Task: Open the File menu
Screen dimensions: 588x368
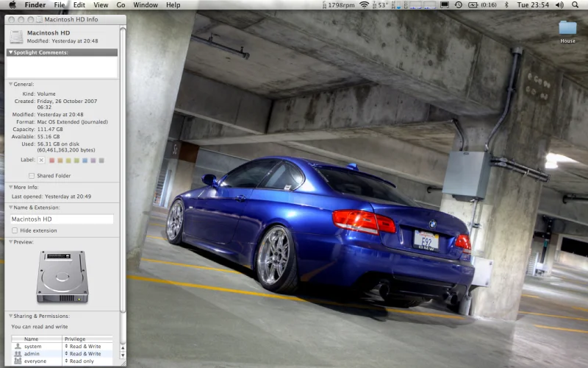Action: pos(60,5)
